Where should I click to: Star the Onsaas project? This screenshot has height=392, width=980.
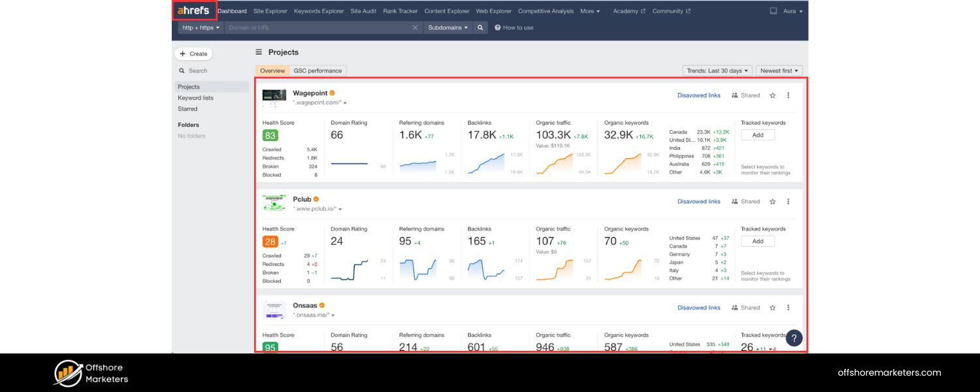tap(772, 308)
